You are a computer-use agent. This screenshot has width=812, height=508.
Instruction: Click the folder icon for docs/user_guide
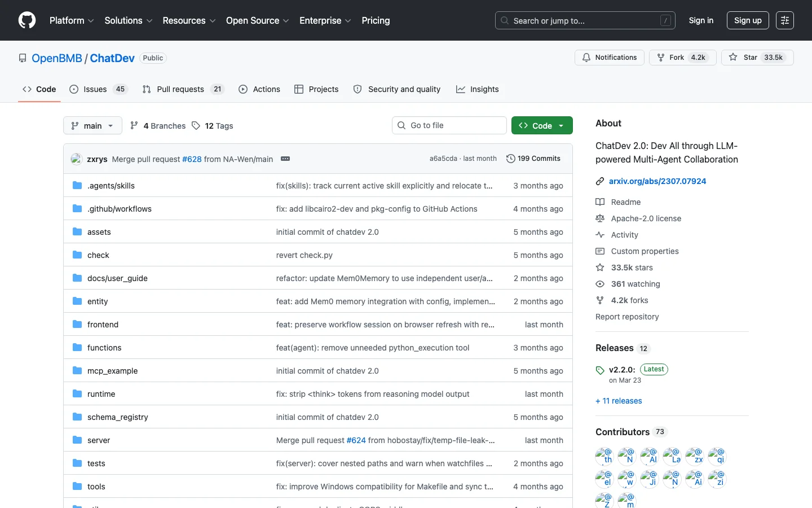click(x=77, y=278)
